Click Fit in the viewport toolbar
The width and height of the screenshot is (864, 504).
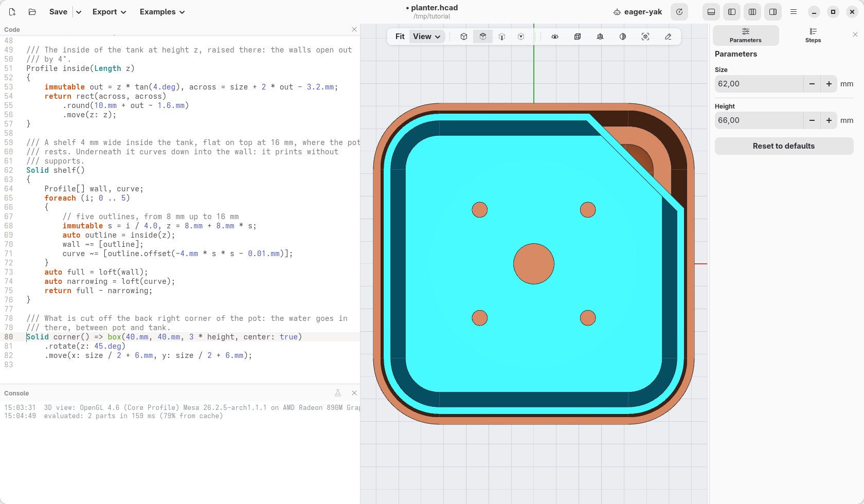tap(400, 37)
